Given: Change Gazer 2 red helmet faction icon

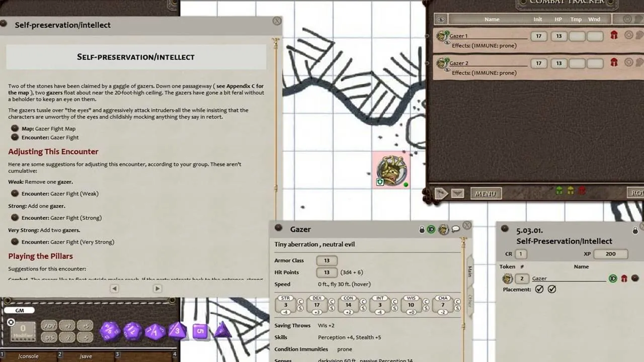Looking at the screenshot, I should (614, 62).
